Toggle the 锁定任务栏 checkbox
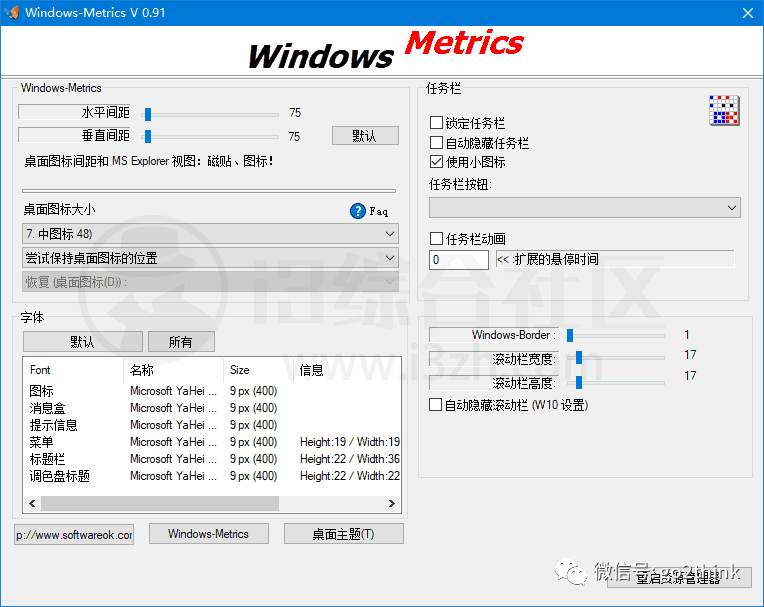Viewport: 764px width, 607px height. click(x=437, y=122)
